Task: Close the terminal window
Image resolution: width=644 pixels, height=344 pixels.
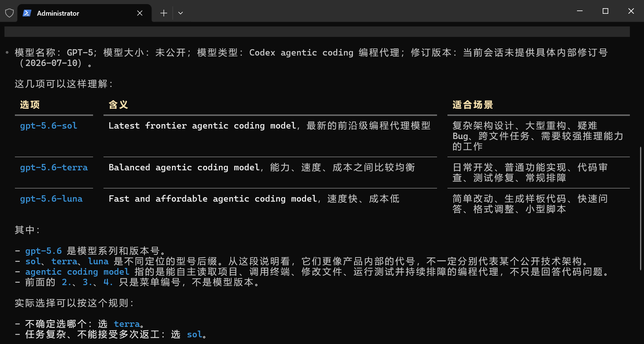Action: click(x=631, y=11)
